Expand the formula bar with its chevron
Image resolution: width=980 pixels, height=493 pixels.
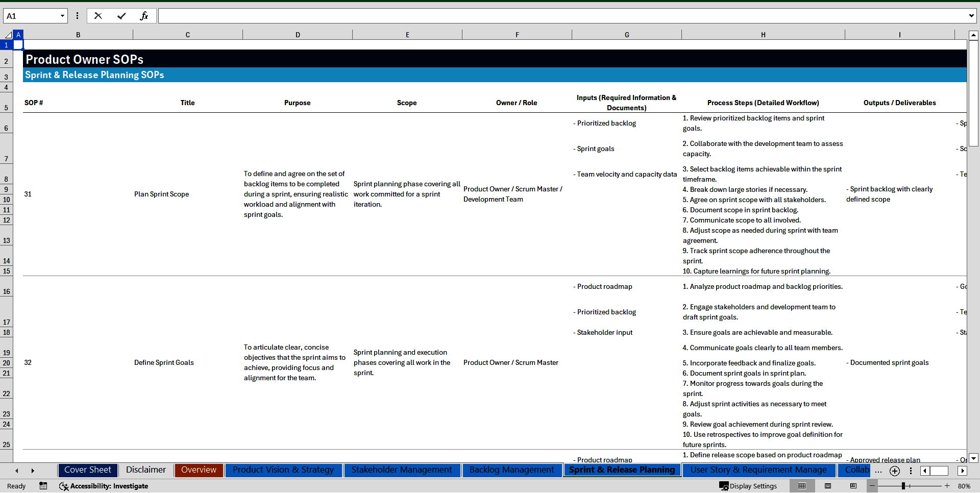pyautogui.click(x=972, y=16)
